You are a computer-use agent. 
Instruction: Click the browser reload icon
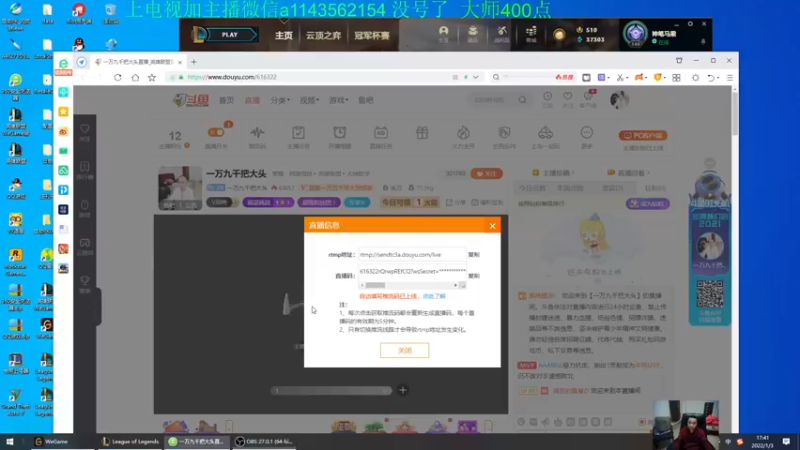click(x=118, y=78)
